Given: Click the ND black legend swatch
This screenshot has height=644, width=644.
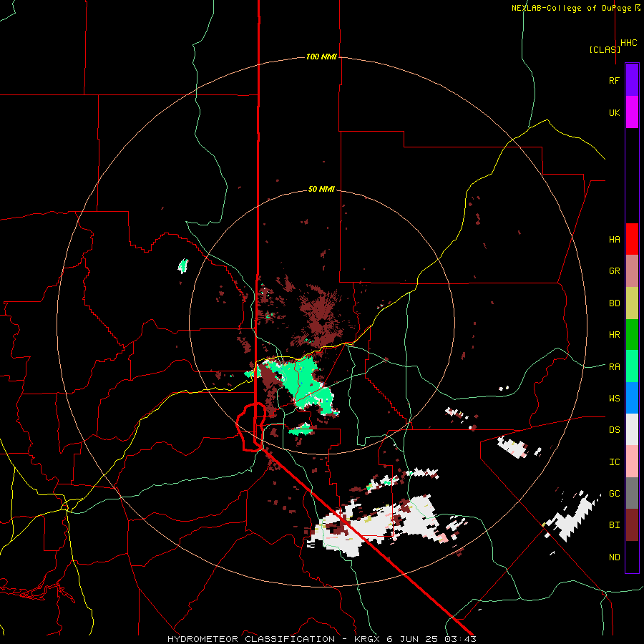Looking at the screenshot, I should click(632, 557).
